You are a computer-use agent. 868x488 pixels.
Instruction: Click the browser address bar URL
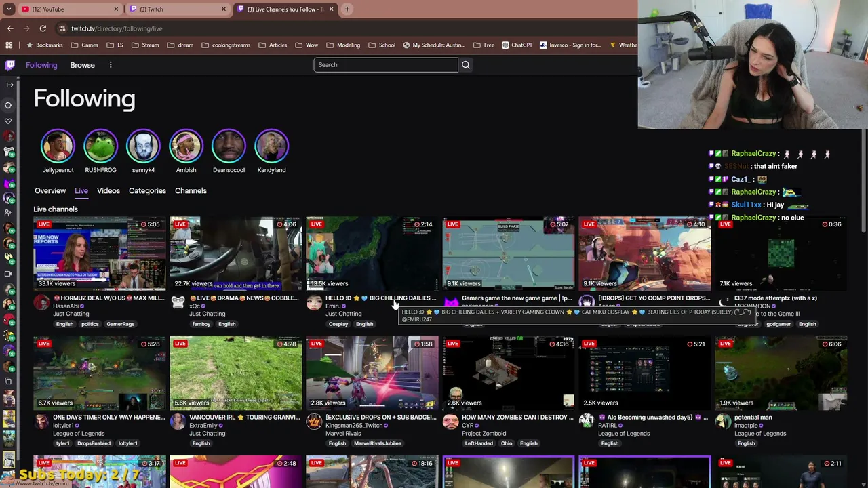pos(117,28)
